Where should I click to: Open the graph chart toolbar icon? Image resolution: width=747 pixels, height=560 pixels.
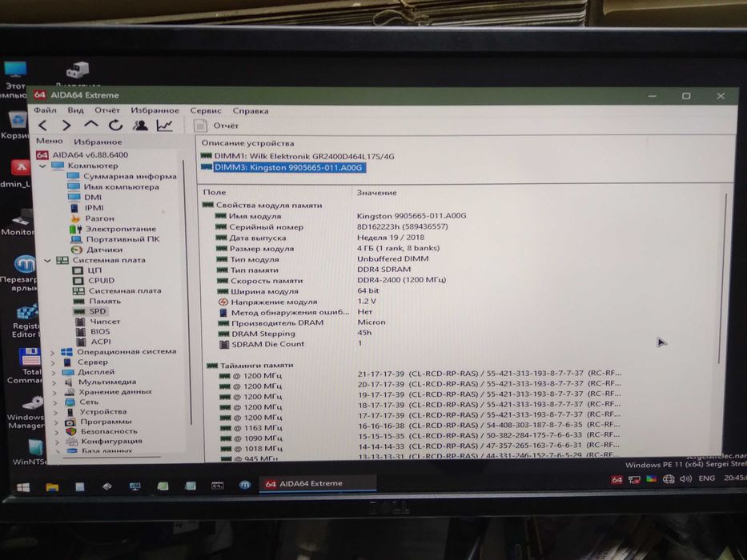[x=164, y=126]
